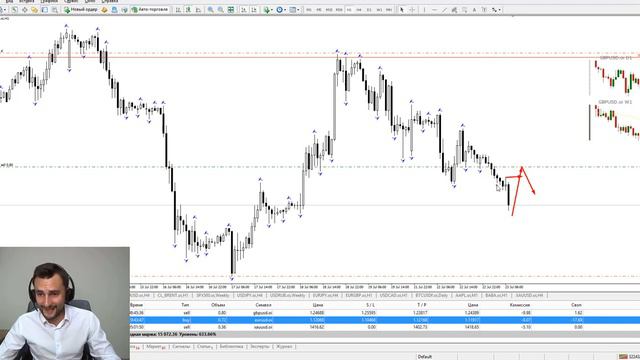Screen dimensions: 640x360
Task: Select the gbpusd sell order row
Action: pyautogui.click(x=384, y=313)
